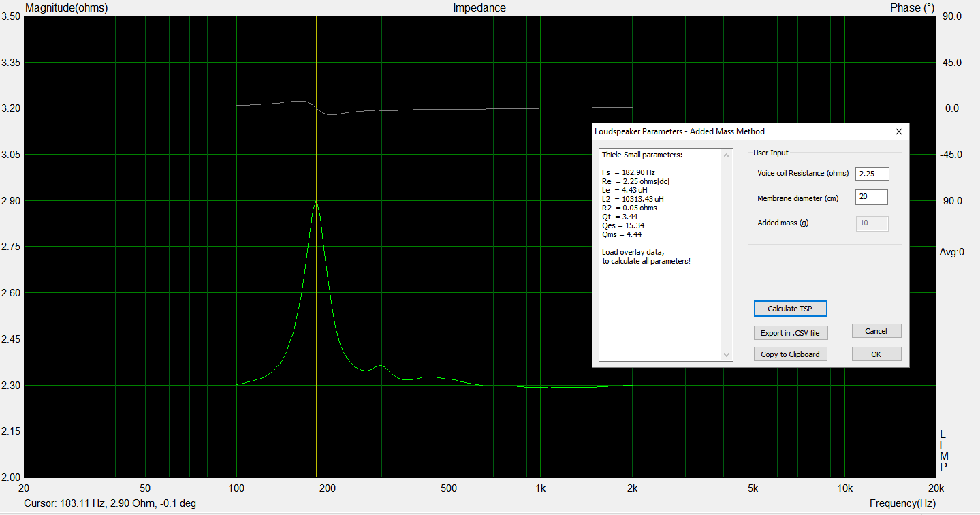The width and height of the screenshot is (980, 515).
Task: Click the Magnitude(ohms) axis label
Action: tap(66, 8)
